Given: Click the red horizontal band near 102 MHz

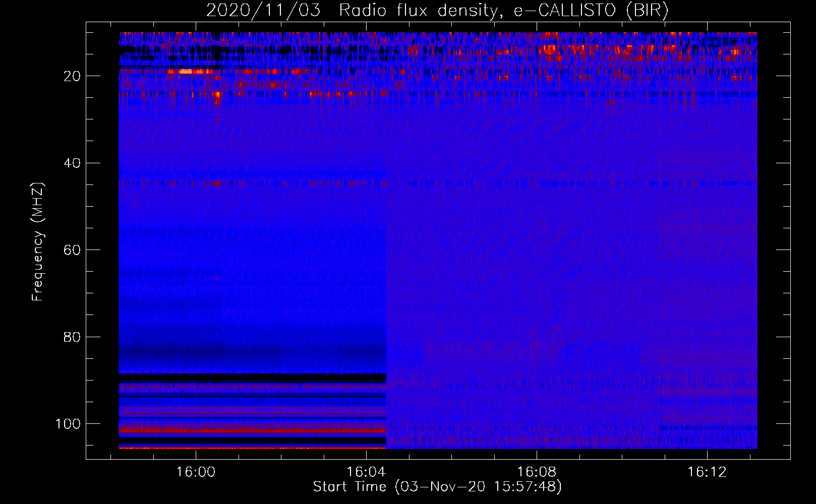Looking at the screenshot, I should tap(253, 431).
